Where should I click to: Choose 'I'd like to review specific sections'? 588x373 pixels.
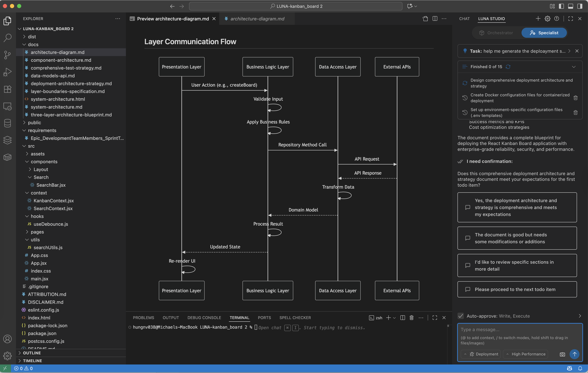pyautogui.click(x=517, y=265)
